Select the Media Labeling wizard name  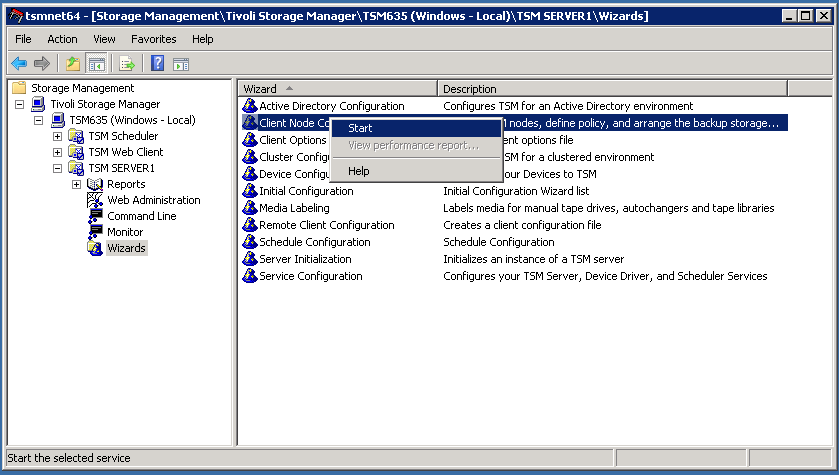coord(294,208)
